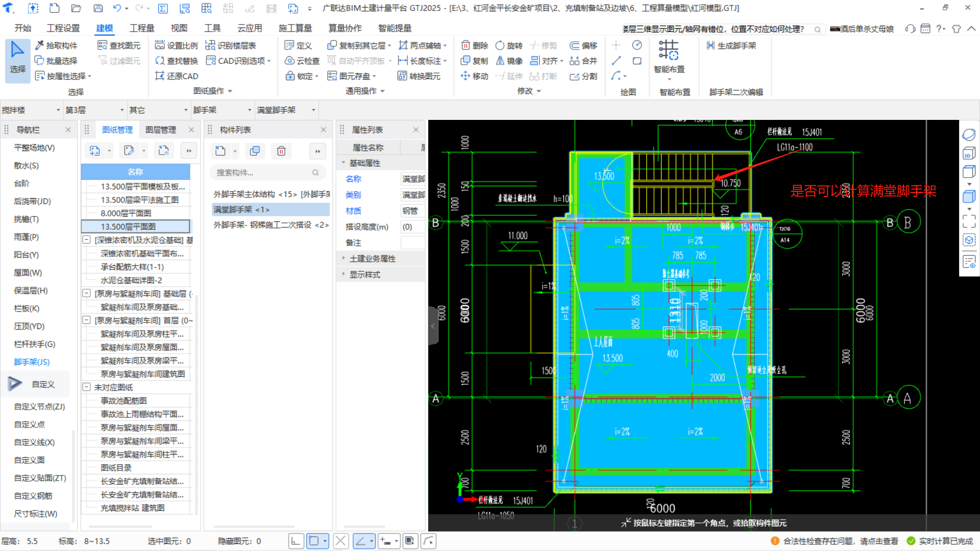Open the 云应用 ribbon tab
The width and height of the screenshot is (980, 551).
pos(250,28)
